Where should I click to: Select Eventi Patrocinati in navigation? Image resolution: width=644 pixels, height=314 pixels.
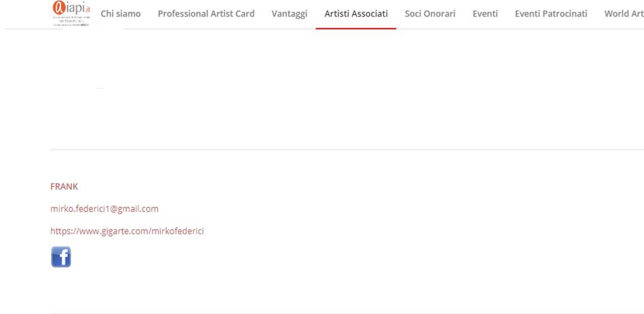point(551,14)
